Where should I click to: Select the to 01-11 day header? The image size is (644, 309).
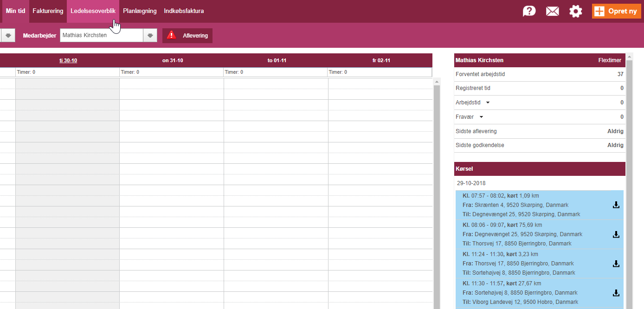[277, 61]
